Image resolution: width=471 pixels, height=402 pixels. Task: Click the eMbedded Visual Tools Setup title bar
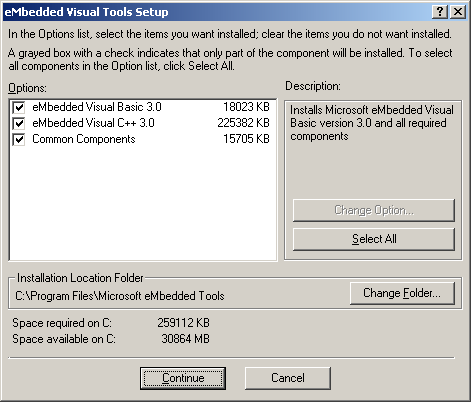(x=217, y=12)
